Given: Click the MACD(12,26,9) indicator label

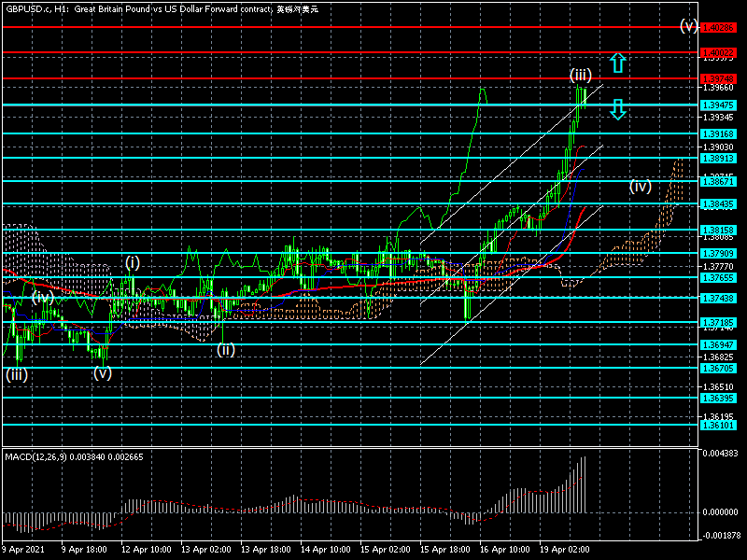Looking at the screenshot, I should pyautogui.click(x=35, y=457).
